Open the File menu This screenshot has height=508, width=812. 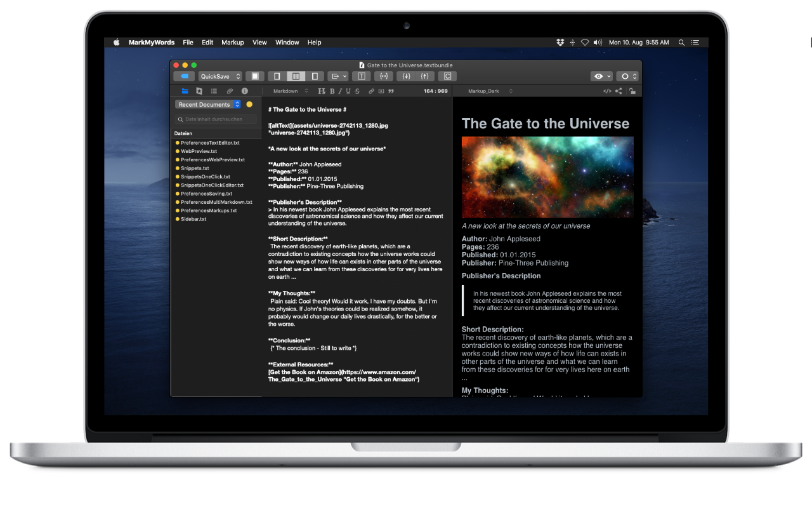(188, 43)
